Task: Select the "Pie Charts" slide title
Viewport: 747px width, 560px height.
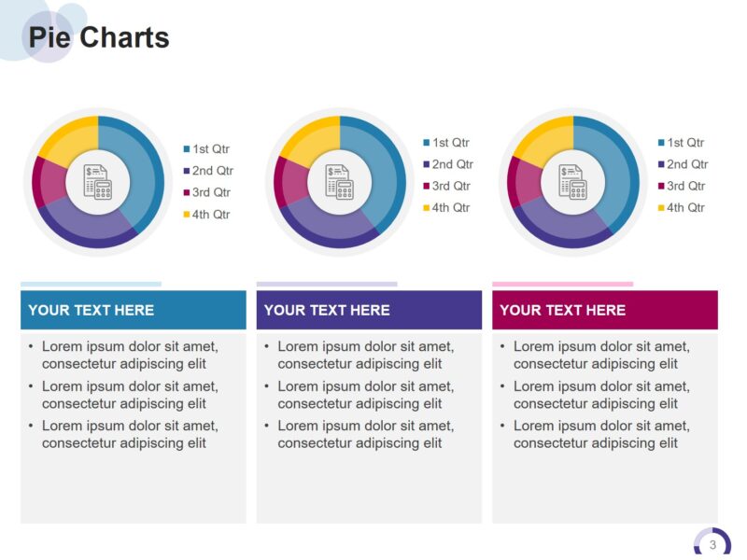Action: coord(99,37)
